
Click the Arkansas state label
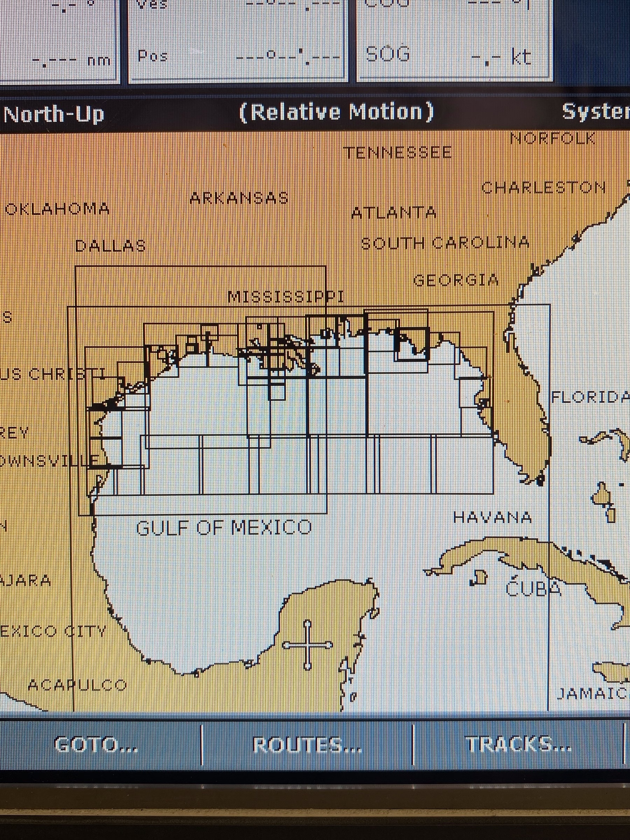click(239, 198)
